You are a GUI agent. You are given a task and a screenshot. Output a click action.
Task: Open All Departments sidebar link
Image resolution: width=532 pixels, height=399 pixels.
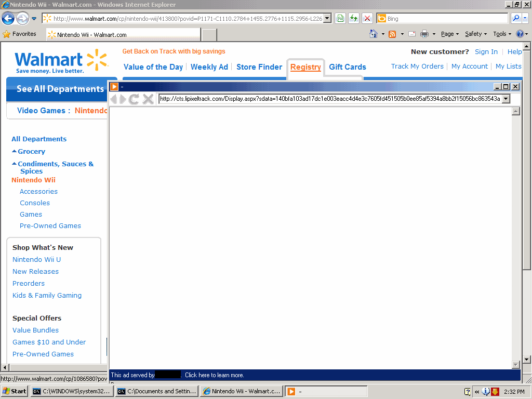tap(39, 139)
